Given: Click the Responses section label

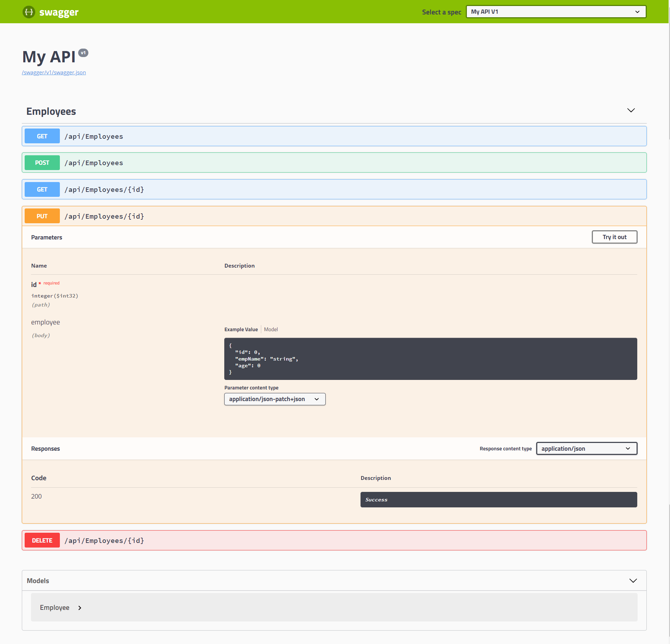Looking at the screenshot, I should (x=45, y=449).
